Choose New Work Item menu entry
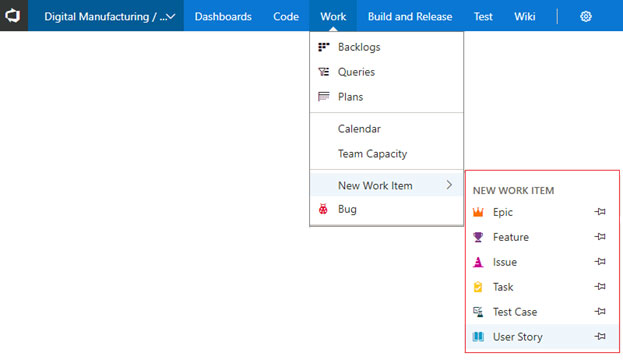 (x=386, y=185)
